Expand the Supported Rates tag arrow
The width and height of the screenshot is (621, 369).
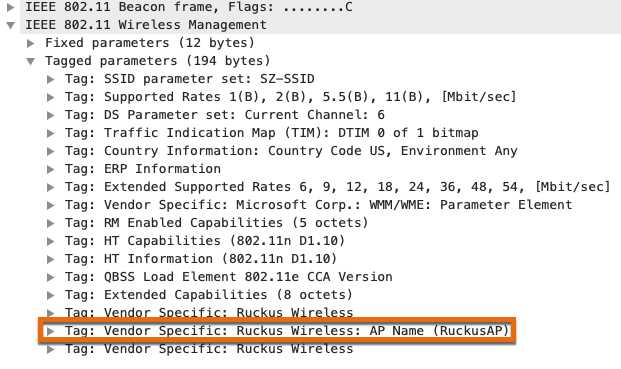point(50,97)
